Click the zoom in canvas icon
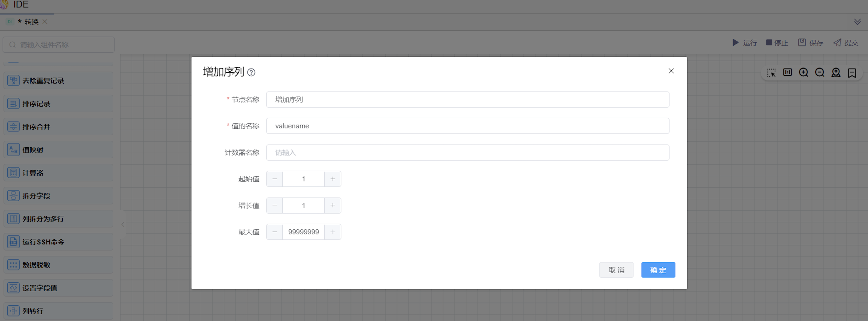Screen dimensions: 868x321 803,73
